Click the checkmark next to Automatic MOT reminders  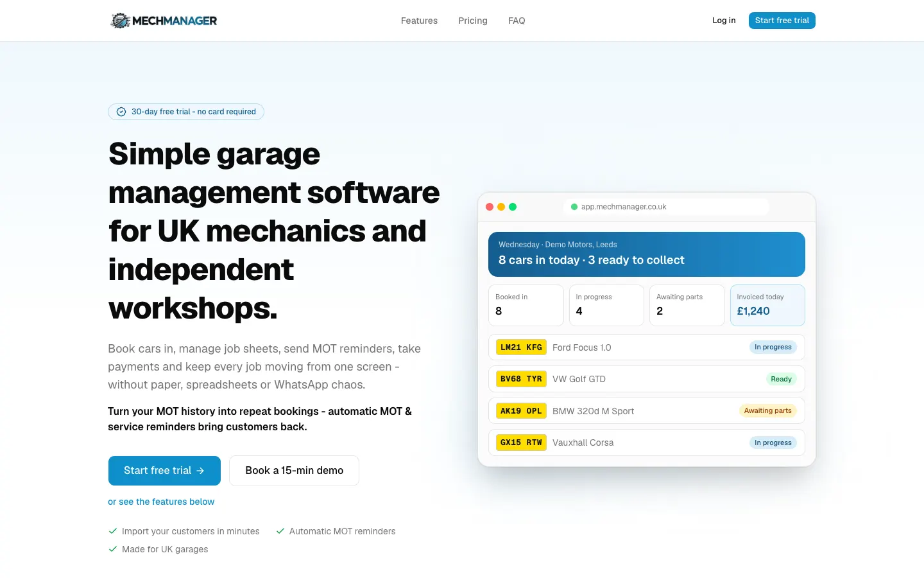click(x=280, y=531)
